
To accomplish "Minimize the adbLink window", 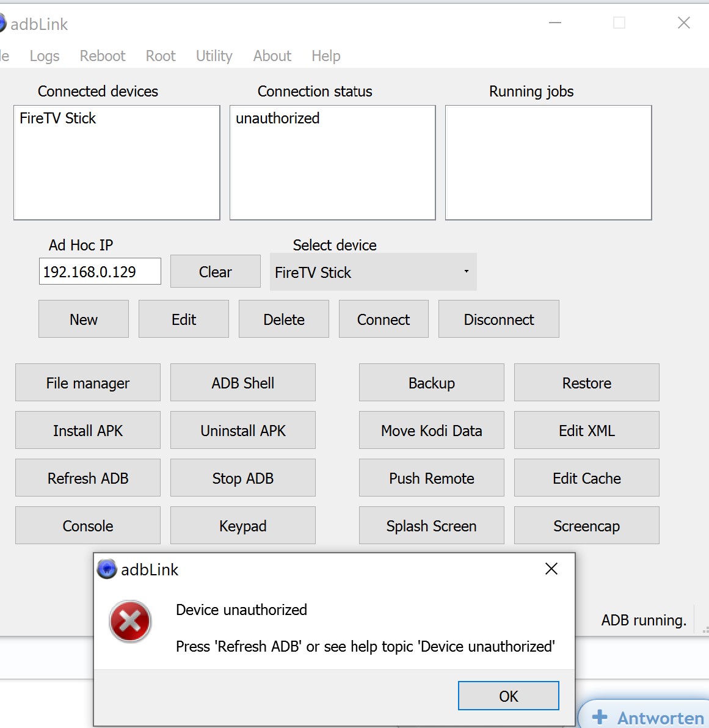I will pyautogui.click(x=555, y=22).
